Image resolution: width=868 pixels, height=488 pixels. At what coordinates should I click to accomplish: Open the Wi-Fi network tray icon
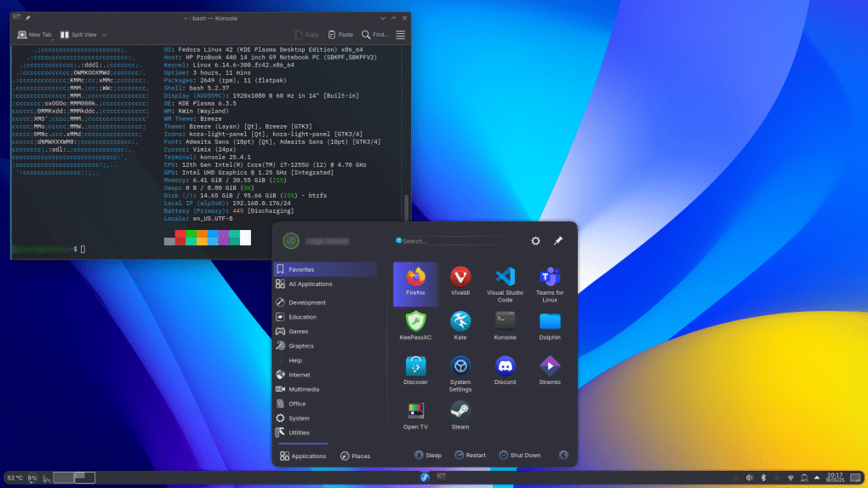[x=791, y=478]
